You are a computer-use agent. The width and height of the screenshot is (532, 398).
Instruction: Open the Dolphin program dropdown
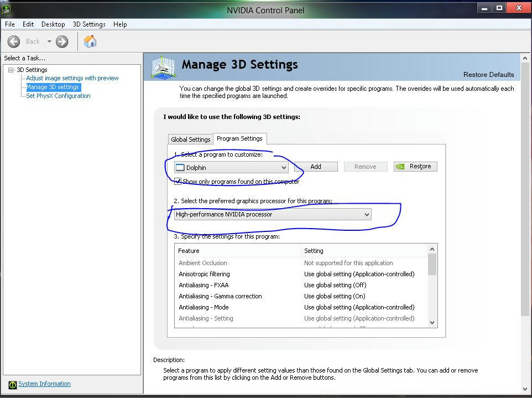(x=231, y=167)
